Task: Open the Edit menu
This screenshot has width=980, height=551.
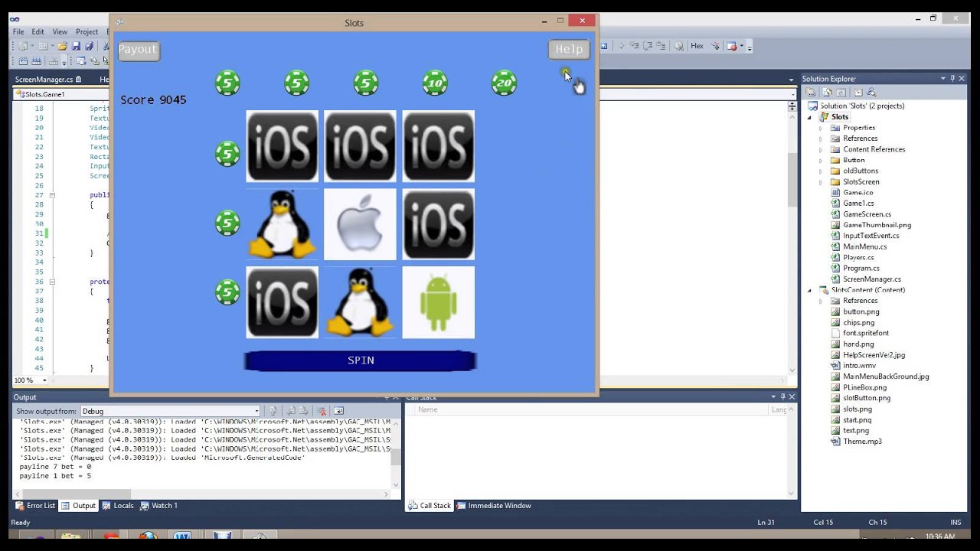Action: [x=38, y=32]
